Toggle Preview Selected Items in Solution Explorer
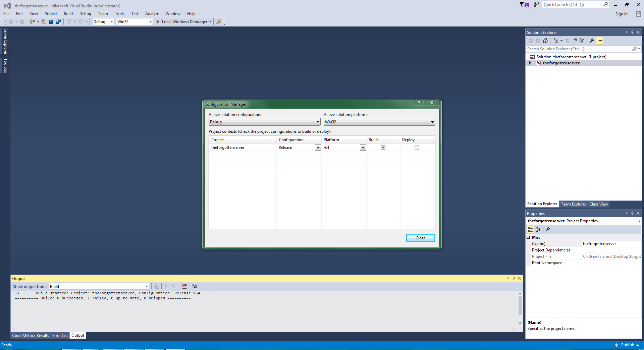Viewport: 644px width, 350px height. [x=599, y=41]
